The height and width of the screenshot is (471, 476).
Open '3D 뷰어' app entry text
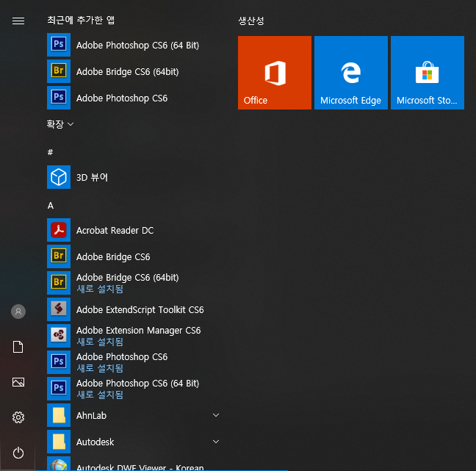coord(92,177)
